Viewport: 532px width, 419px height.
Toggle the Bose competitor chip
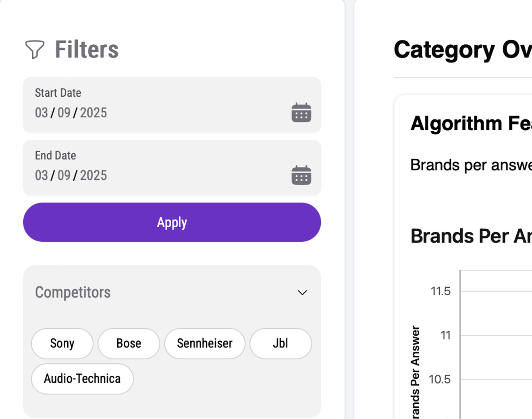[x=129, y=343]
